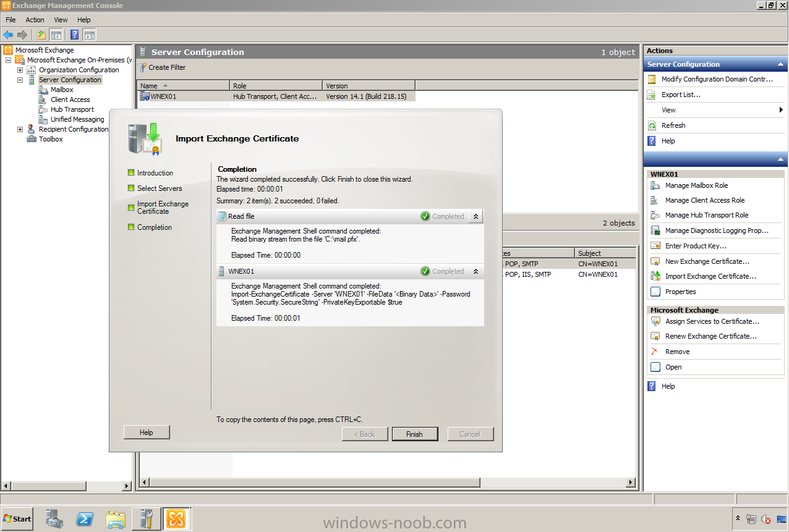Viewport: 789px width, 532px height.
Task: Sort servers by the Name column header
Action: 183,85
